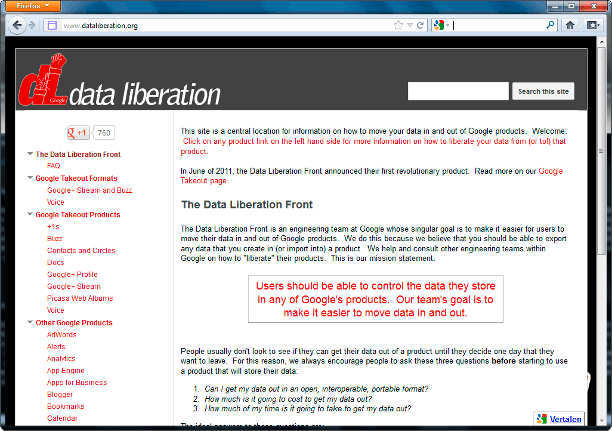Open the +1s link

coord(53,226)
